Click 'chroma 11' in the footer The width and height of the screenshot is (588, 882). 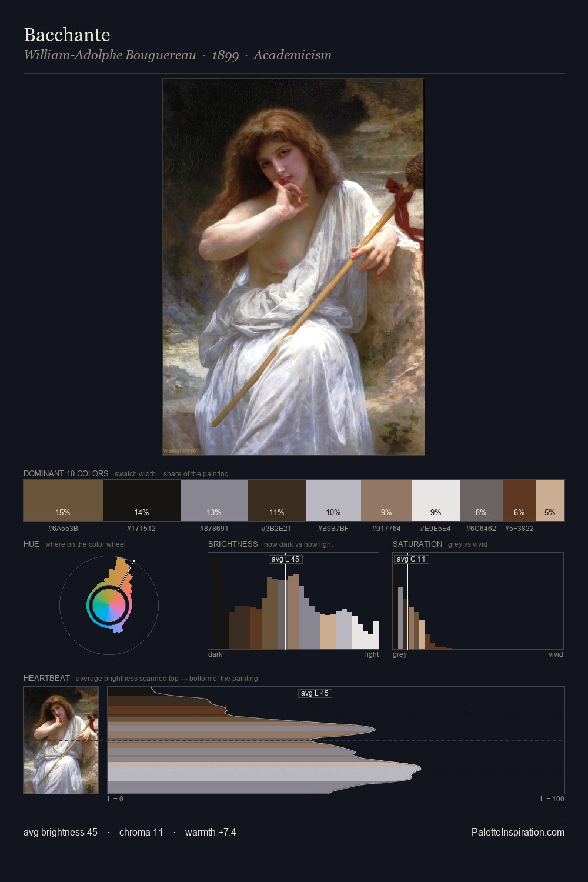pyautogui.click(x=141, y=832)
